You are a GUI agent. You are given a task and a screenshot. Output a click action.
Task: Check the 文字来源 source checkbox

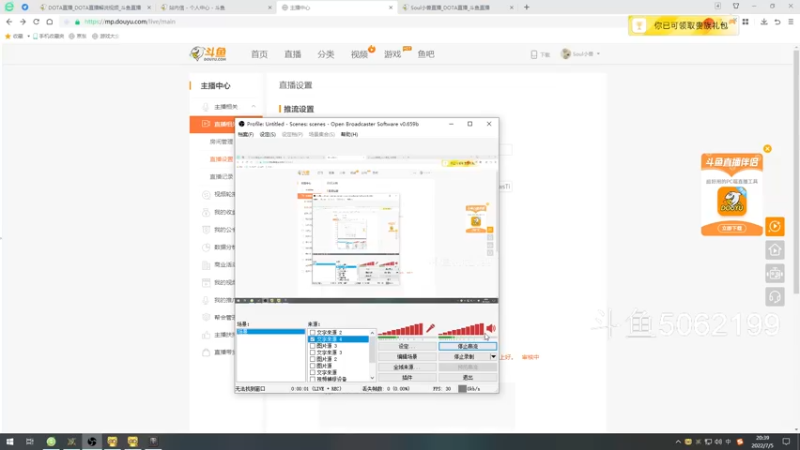click(x=313, y=372)
